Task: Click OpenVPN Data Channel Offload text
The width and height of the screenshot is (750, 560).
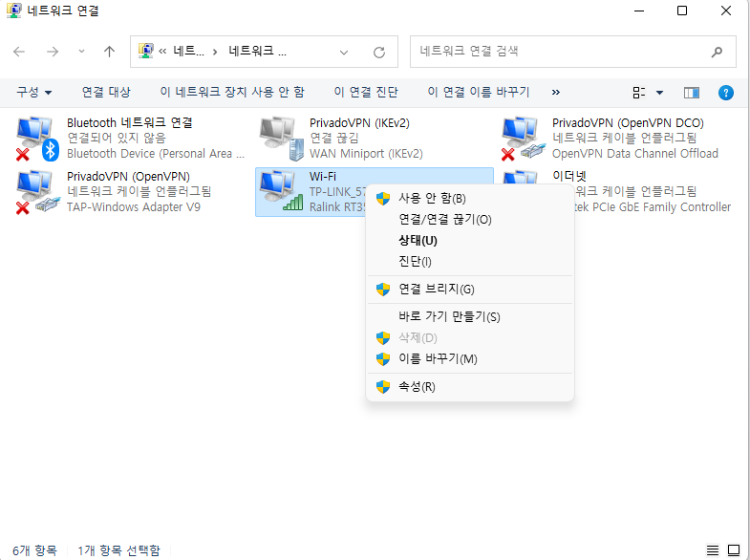Action: [635, 154]
